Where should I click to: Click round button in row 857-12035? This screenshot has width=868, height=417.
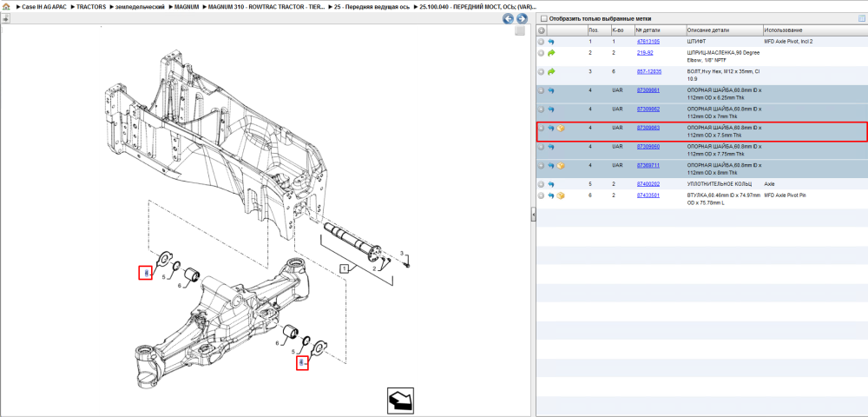coord(542,72)
